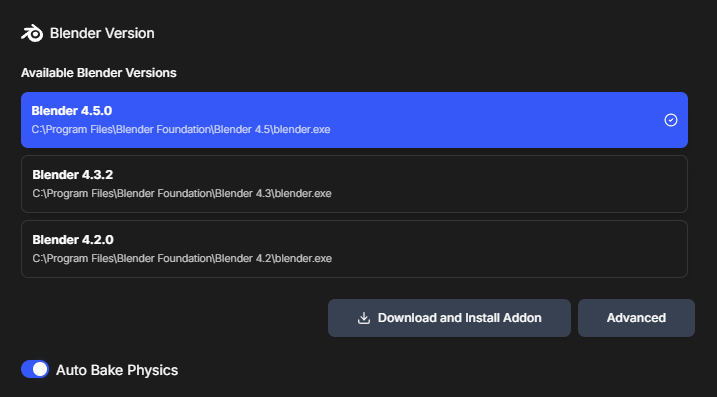Click the Blender Version heading
Image resolution: width=717 pixels, height=397 pixels.
[102, 33]
